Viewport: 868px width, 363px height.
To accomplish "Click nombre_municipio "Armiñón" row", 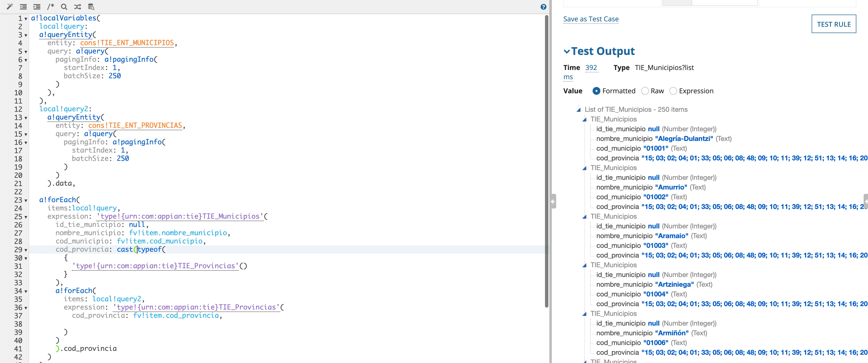I will [652, 333].
